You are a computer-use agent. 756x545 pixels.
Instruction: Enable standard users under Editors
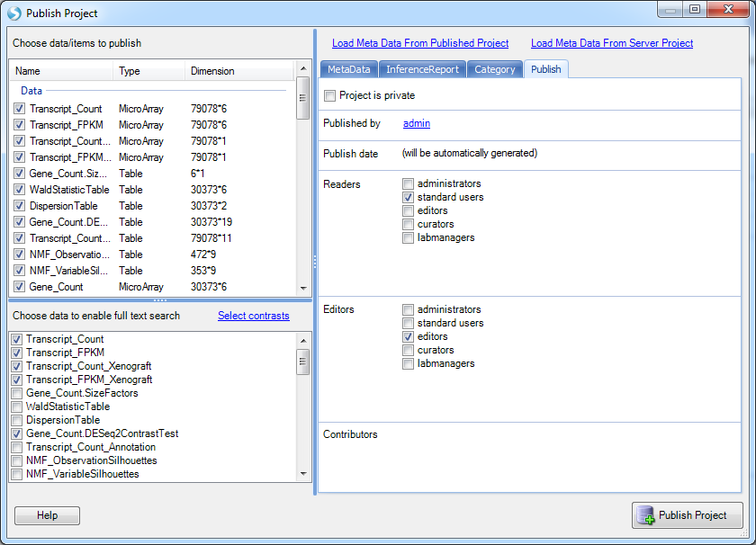coord(408,323)
